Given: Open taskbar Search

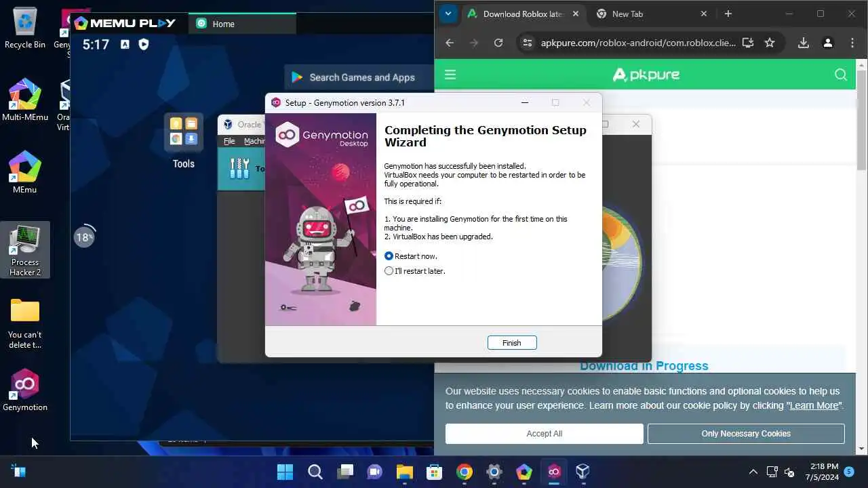Looking at the screenshot, I should click(315, 472).
